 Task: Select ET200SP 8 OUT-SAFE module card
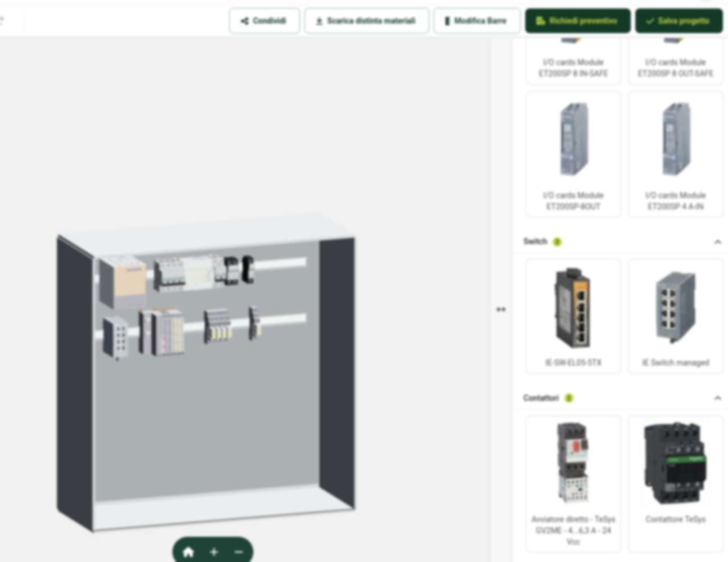(675, 61)
